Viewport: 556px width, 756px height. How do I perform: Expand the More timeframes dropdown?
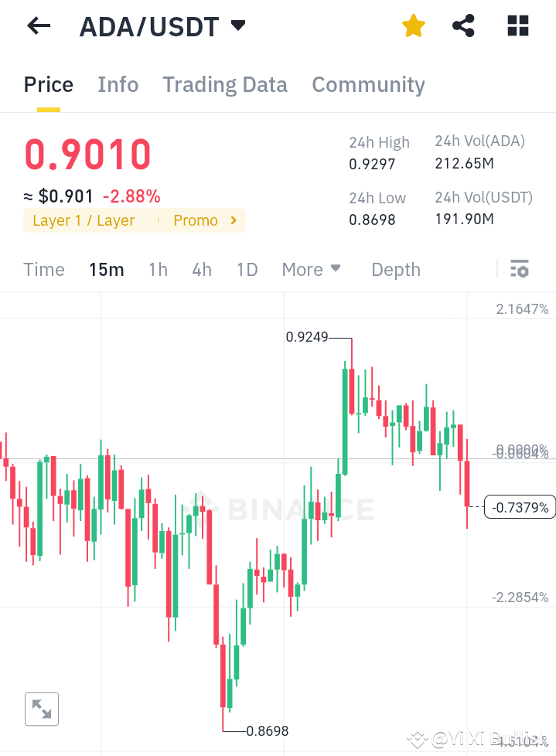point(311,269)
